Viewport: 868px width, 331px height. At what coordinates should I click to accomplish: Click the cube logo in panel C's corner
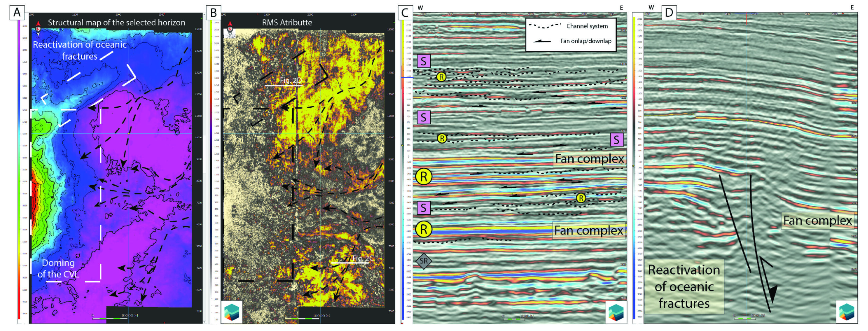point(616,311)
